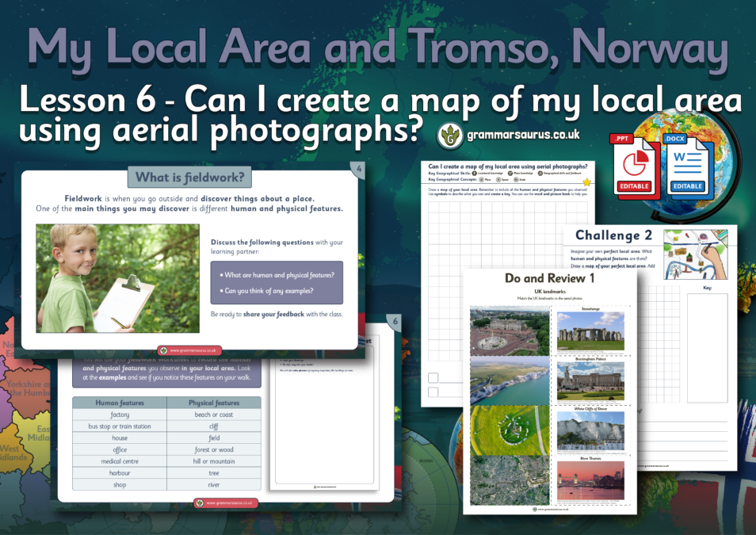Screen dimensions: 756x535
Task: Click the PPT editable file icon
Action: pyautogui.click(x=634, y=162)
